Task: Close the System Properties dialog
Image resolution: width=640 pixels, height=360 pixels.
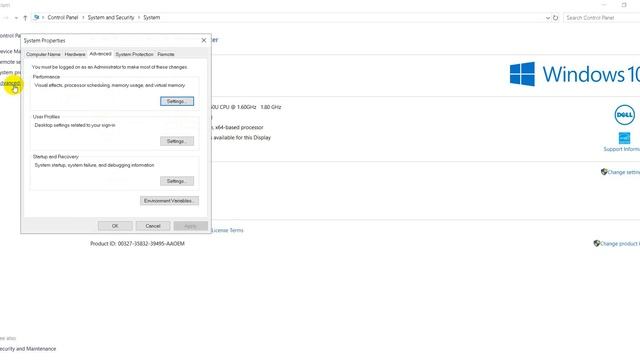Action: tap(204, 40)
